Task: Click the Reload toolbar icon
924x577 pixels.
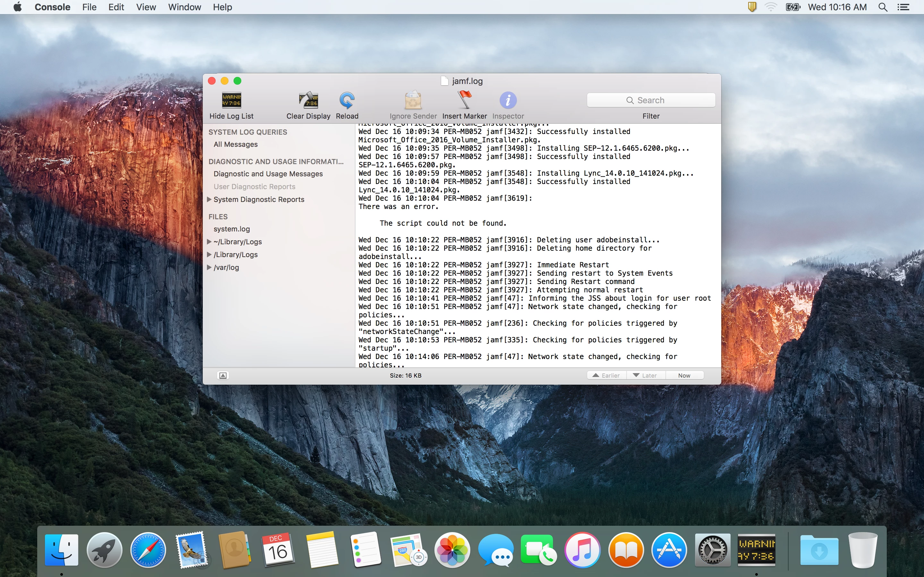Action: tap(347, 100)
